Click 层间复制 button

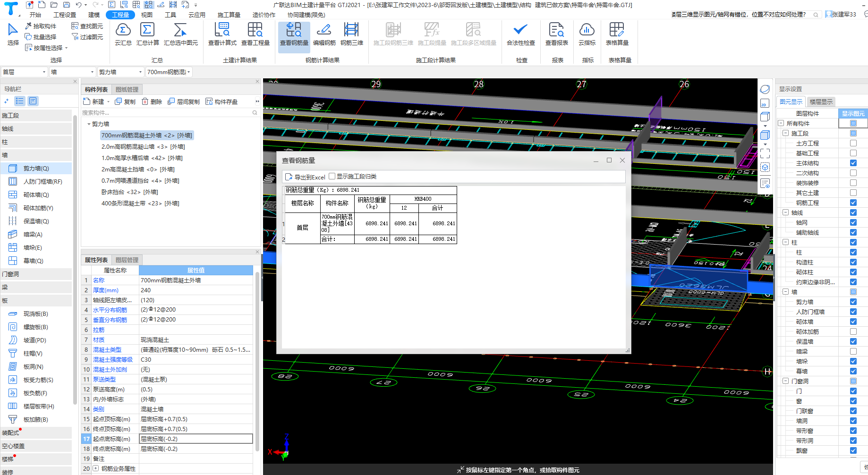(184, 102)
